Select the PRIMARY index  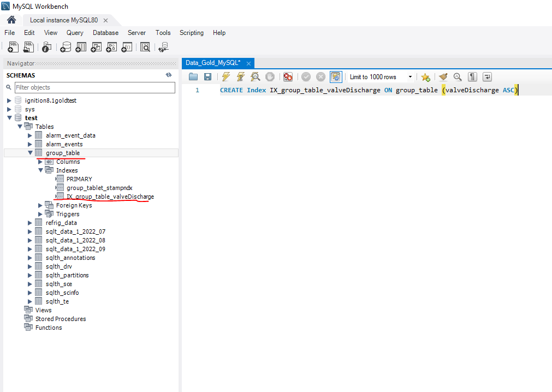(x=79, y=179)
